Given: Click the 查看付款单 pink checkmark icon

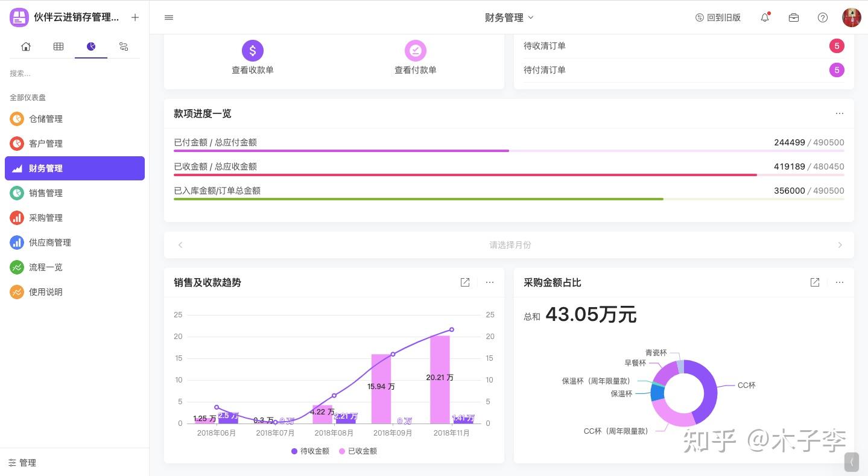Looking at the screenshot, I should pos(415,51).
